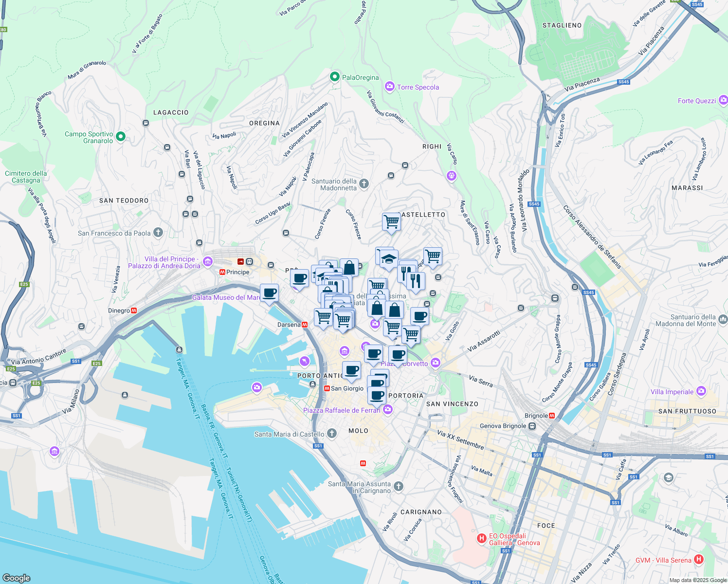This screenshot has height=584, width=728.
Task: Select the CARIGNANO district label
Action: coord(421,512)
